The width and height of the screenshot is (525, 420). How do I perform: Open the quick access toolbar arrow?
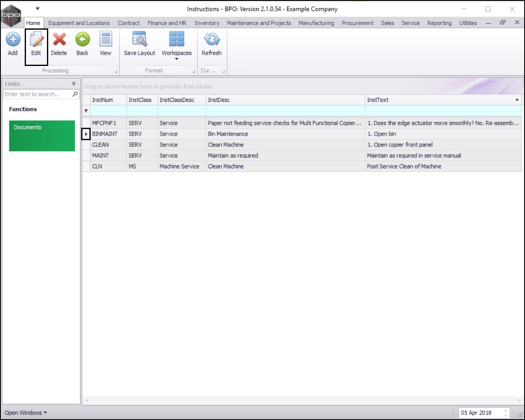[x=37, y=8]
